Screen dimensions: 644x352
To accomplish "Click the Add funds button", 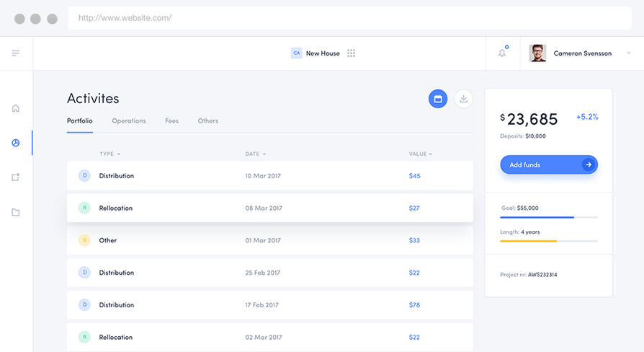I will [549, 165].
